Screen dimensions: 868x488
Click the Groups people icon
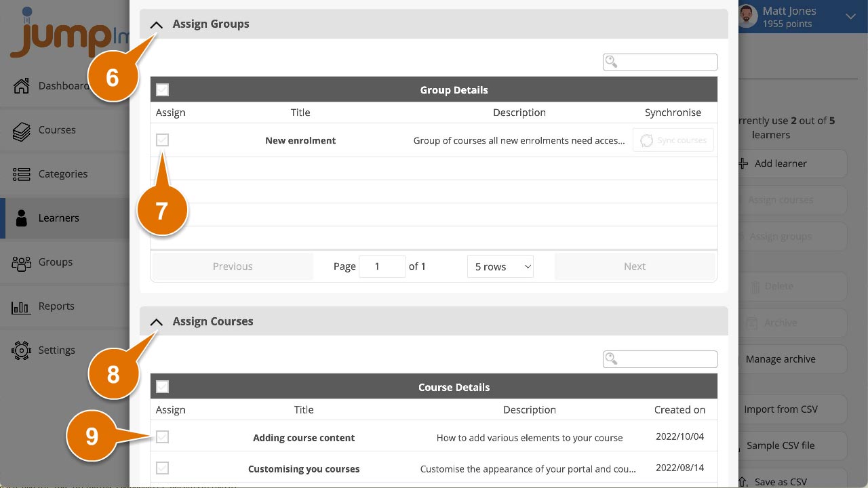pos(22,262)
